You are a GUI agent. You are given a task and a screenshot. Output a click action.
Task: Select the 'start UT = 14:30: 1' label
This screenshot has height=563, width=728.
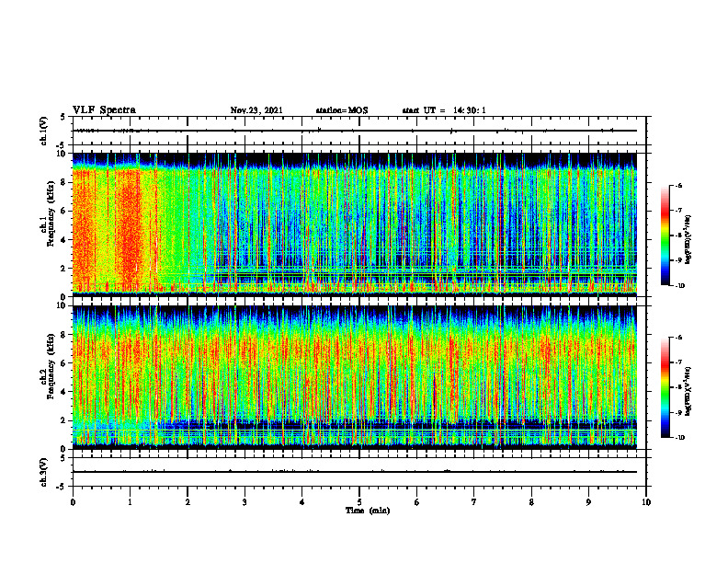pyautogui.click(x=444, y=110)
